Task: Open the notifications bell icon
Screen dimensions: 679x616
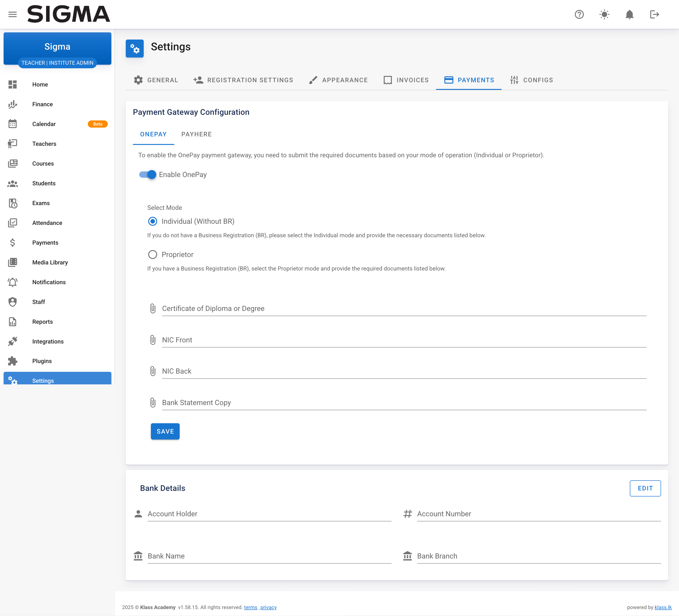Action: click(x=629, y=14)
